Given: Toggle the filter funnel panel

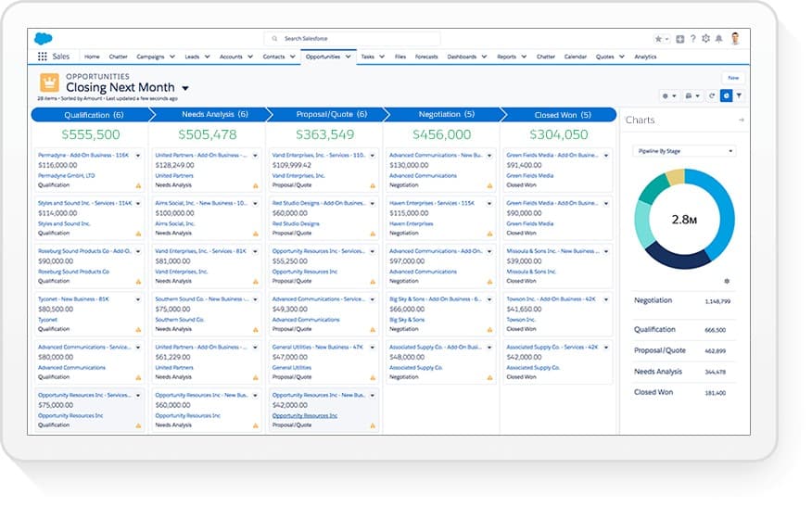Looking at the screenshot, I should [739, 95].
